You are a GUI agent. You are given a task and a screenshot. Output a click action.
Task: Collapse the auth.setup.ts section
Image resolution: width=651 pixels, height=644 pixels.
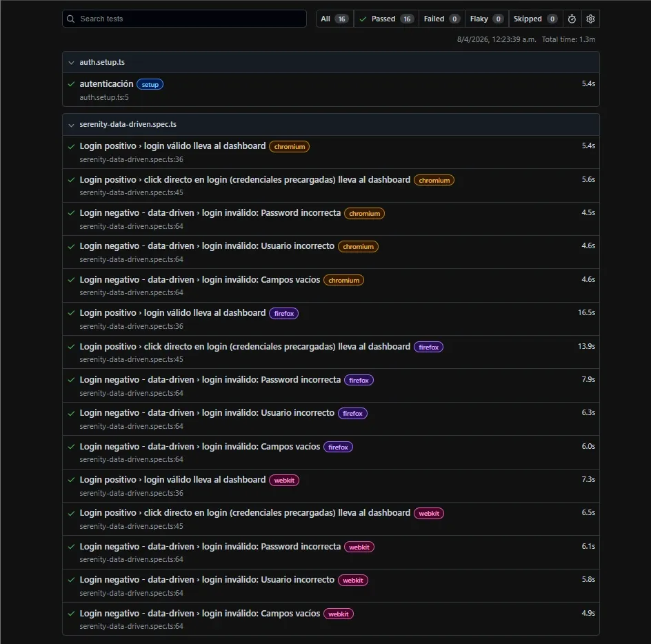pos(71,62)
